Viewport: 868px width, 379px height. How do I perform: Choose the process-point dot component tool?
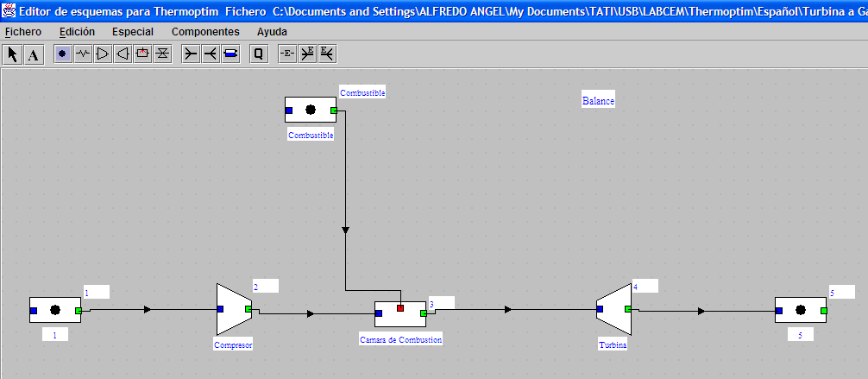coord(63,54)
